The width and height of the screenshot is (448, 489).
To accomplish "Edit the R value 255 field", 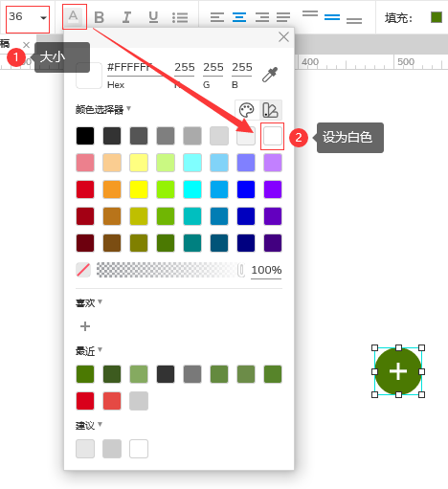I will click(x=185, y=68).
